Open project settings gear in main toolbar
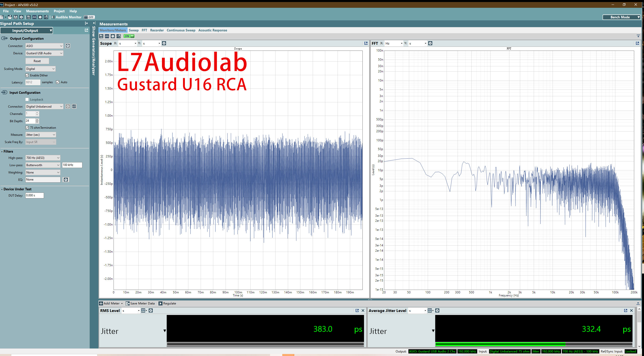Viewport: 644px width, 356px height. 21,17
